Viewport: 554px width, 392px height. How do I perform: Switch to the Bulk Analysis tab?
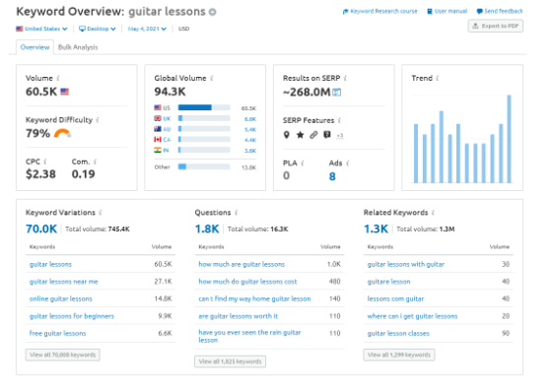point(78,47)
